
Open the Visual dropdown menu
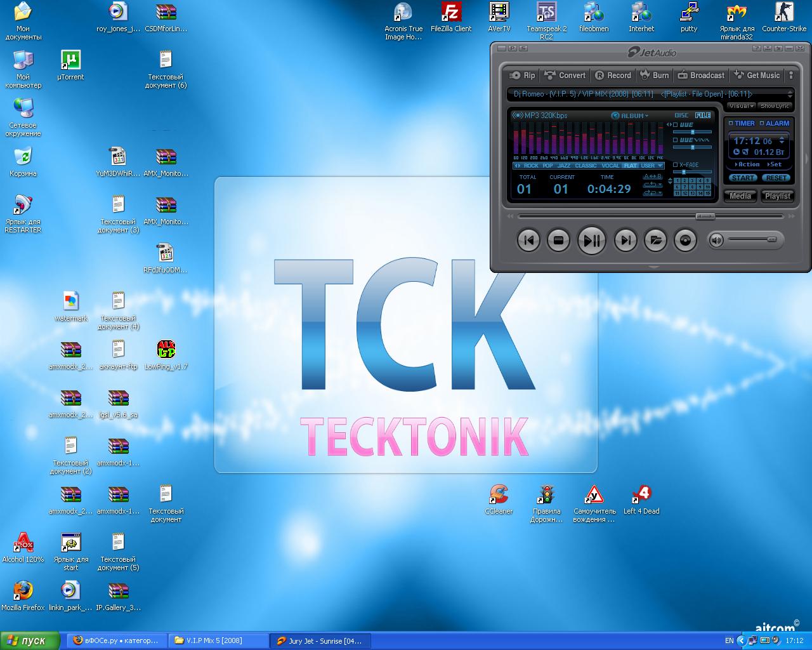pyautogui.click(x=740, y=106)
